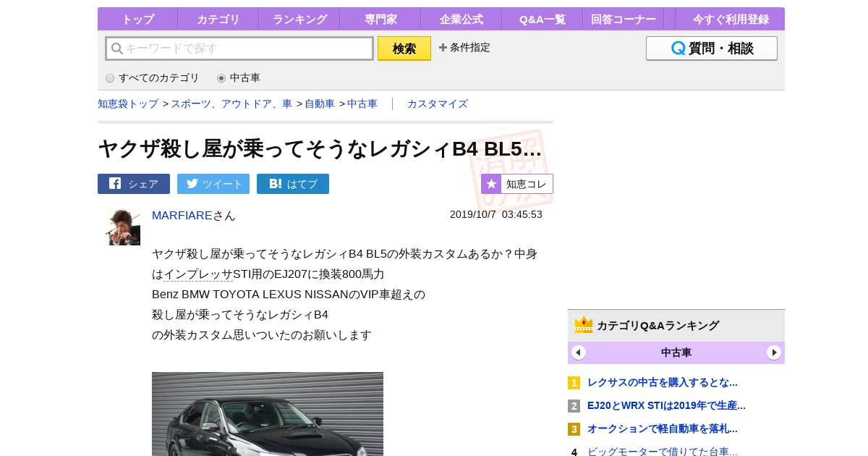Switch to the 専門家 tab
868x456 pixels.
pyautogui.click(x=380, y=19)
